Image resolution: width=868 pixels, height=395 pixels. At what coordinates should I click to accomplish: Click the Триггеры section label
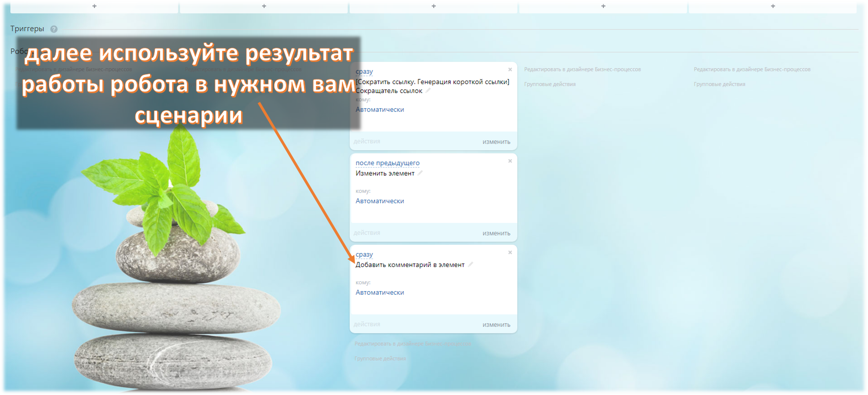(x=27, y=29)
